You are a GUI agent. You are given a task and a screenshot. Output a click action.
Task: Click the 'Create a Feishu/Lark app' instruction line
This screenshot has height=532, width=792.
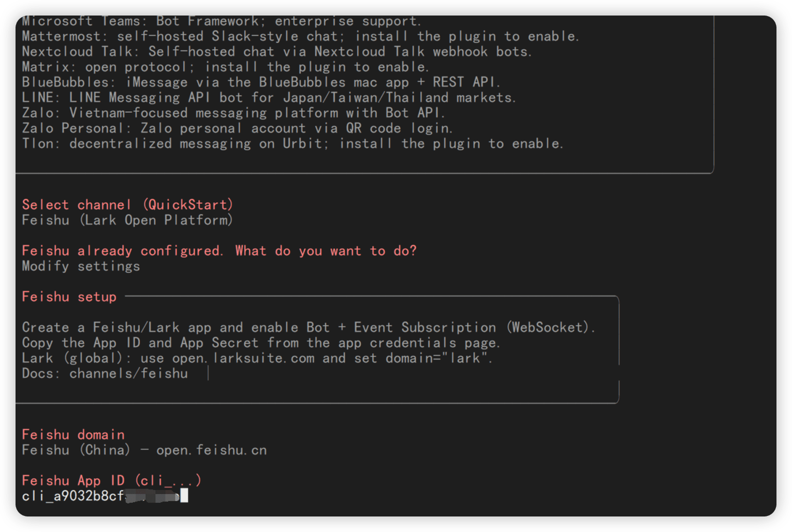click(309, 327)
